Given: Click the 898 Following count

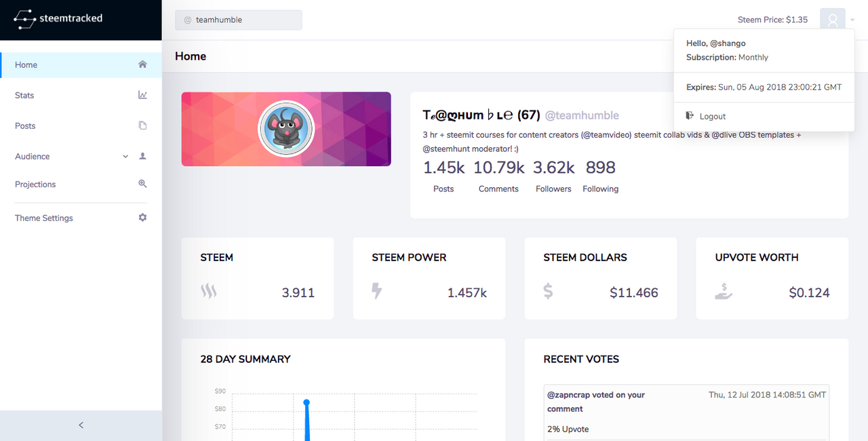Looking at the screenshot, I should (601, 168).
